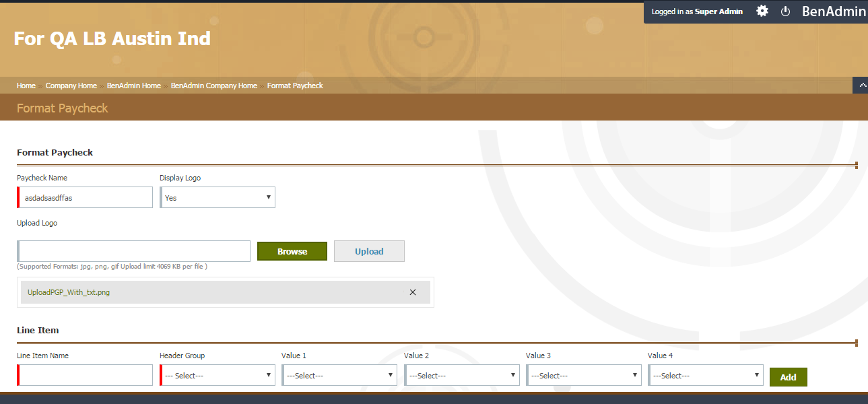The height and width of the screenshot is (404, 868).
Task: Click the Add line item button
Action: (x=788, y=377)
